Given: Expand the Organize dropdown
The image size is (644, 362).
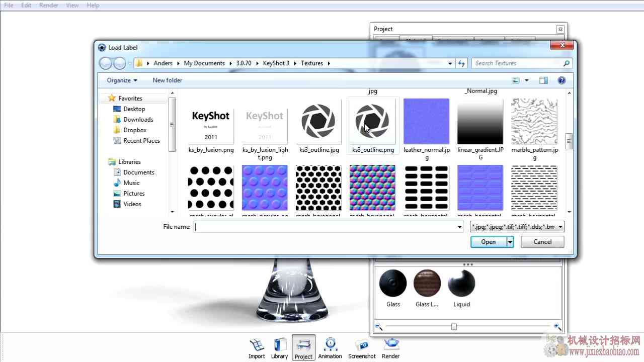Looking at the screenshot, I should point(122,80).
